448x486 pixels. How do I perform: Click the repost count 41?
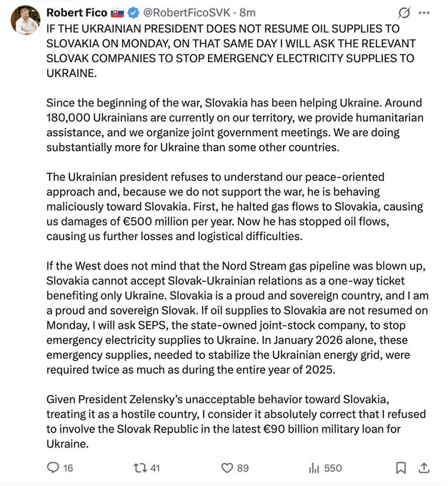[155, 468]
